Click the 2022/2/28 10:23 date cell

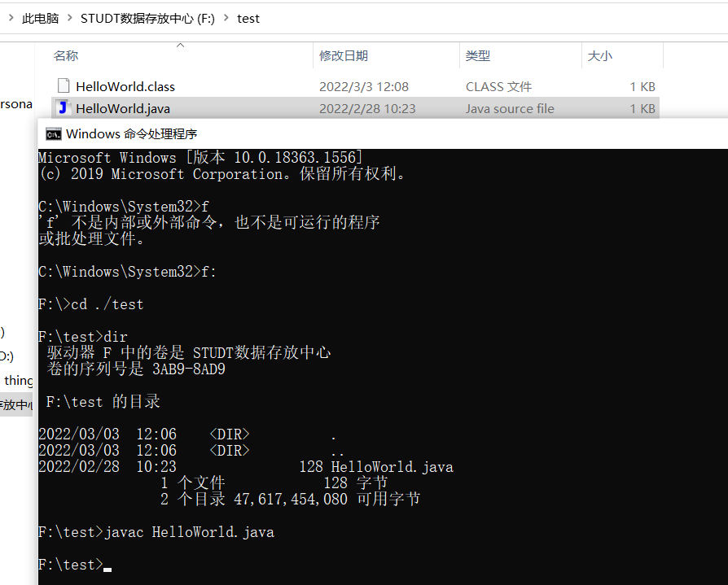click(x=367, y=108)
